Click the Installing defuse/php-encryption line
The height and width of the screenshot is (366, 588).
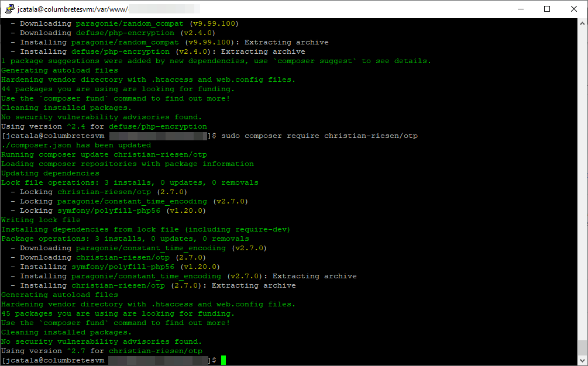click(x=158, y=51)
